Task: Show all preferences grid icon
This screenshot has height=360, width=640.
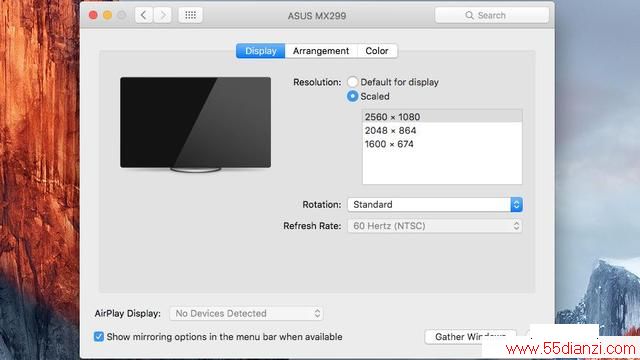Action: pyautogui.click(x=191, y=16)
